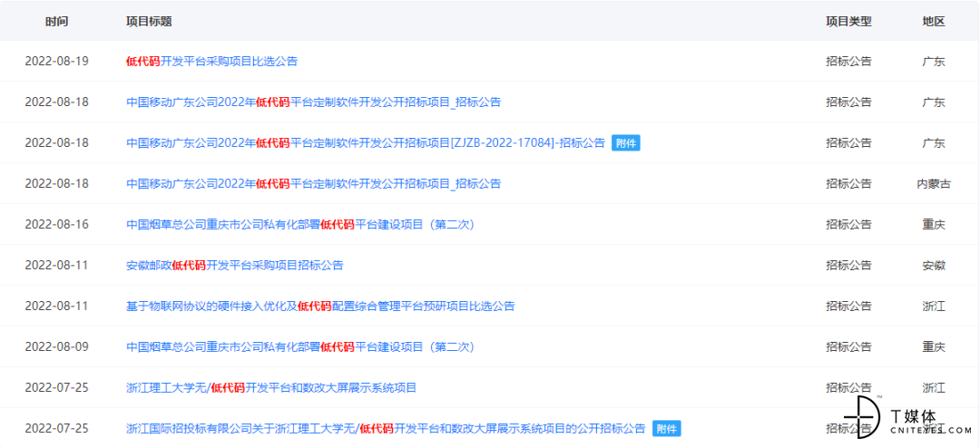Select date 2022-07-25 in the 浙江理工大学无/低代码 row
Viewport: 980px width, 448px height.
click(57, 387)
